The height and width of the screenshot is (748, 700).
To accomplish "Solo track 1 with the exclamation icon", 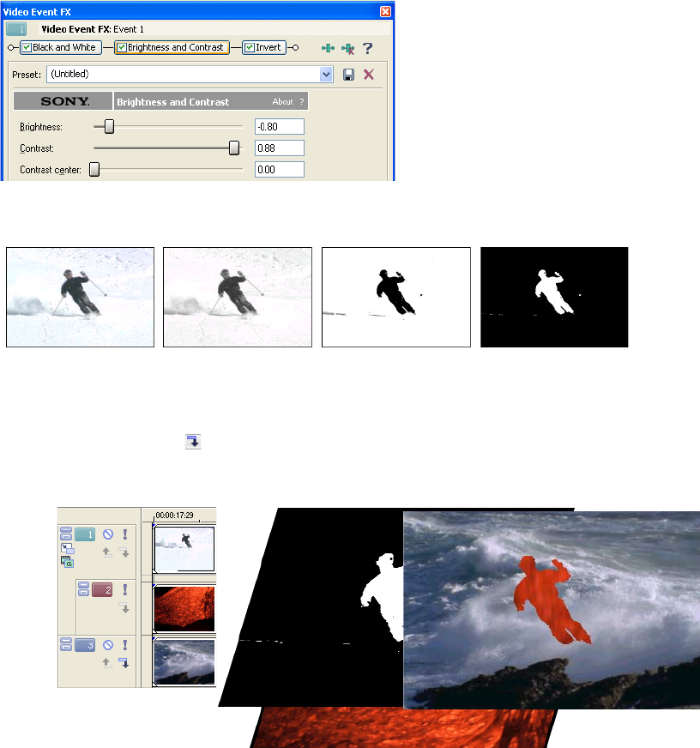I will pyautogui.click(x=125, y=534).
